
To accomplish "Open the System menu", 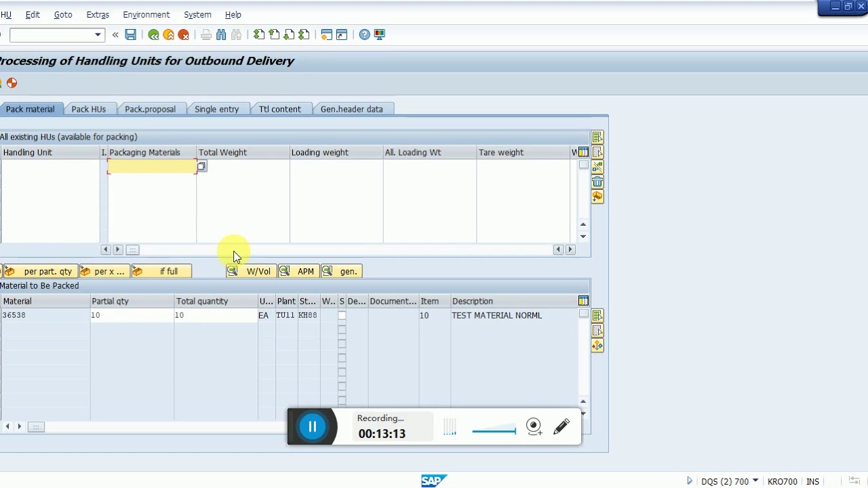I will coord(197,14).
